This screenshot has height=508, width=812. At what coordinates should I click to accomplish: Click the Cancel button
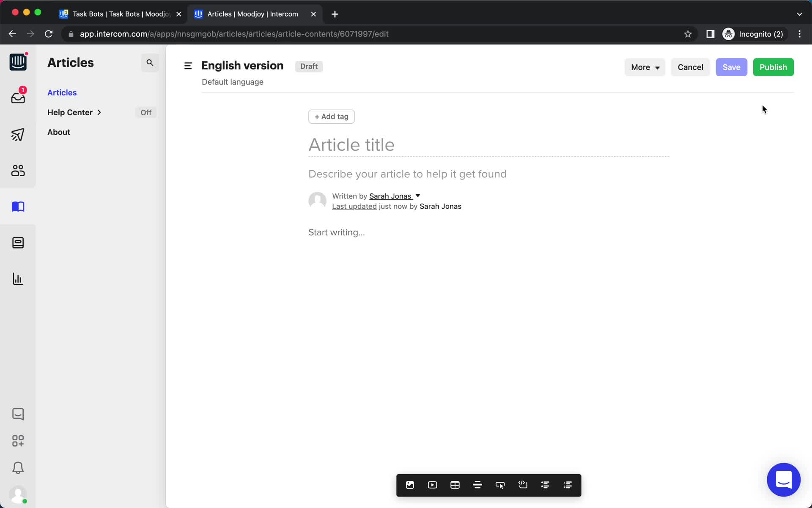click(x=690, y=67)
